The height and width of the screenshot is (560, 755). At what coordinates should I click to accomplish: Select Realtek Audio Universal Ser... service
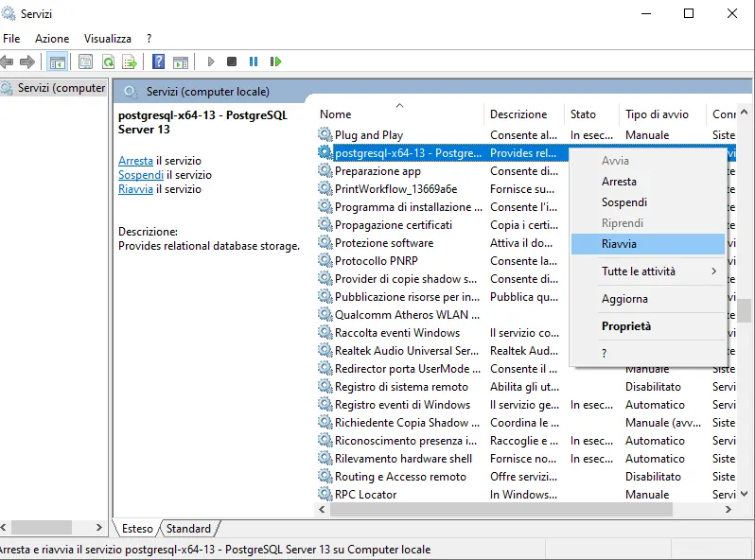click(407, 351)
